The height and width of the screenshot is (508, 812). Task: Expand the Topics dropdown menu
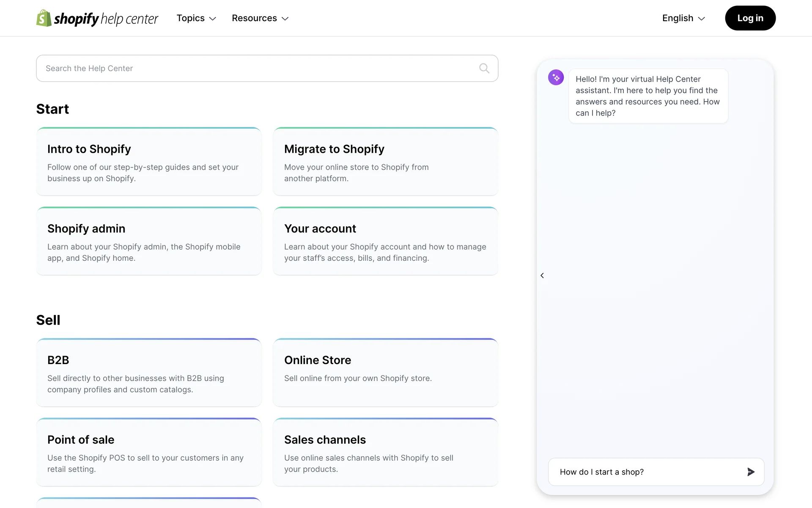coord(196,18)
